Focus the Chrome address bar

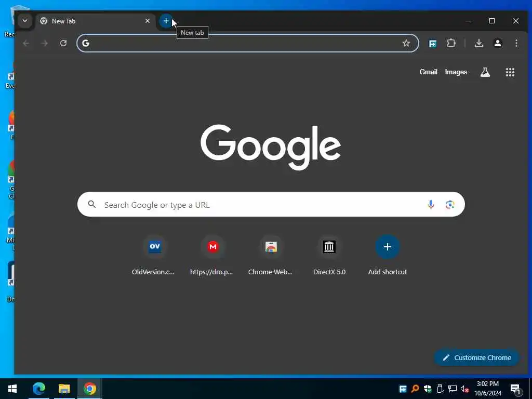click(248, 43)
